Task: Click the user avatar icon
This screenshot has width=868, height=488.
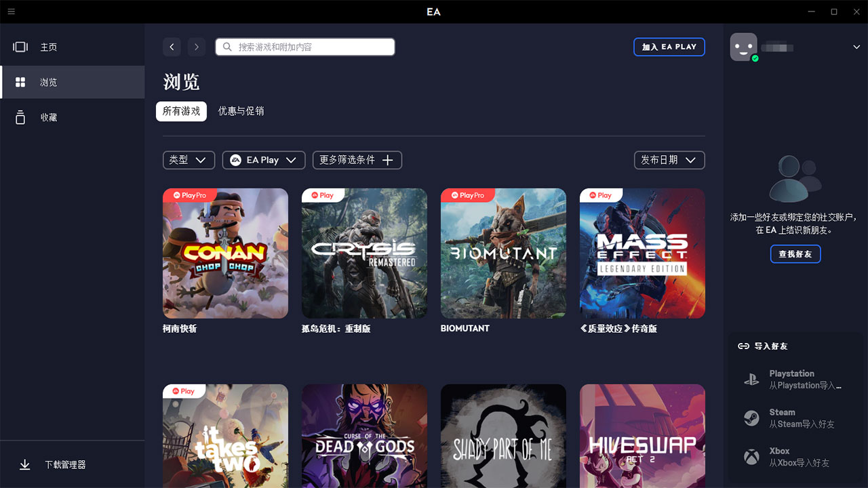Action: 743,47
